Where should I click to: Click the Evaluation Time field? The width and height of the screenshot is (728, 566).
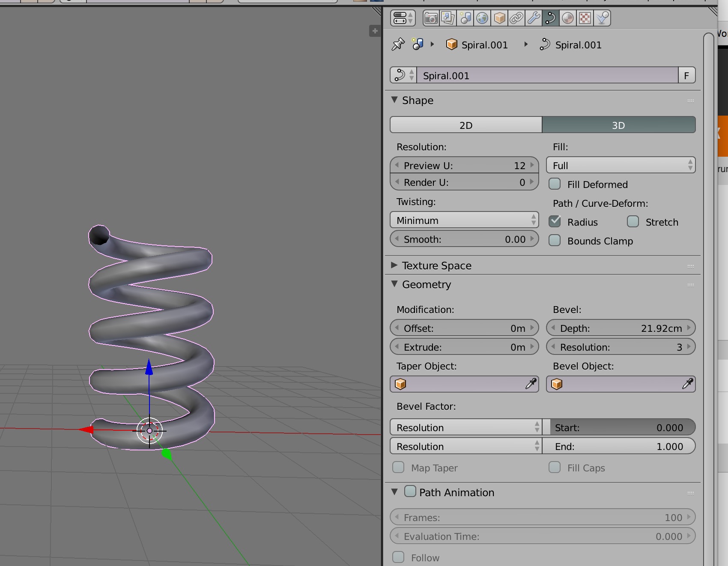[543, 536]
